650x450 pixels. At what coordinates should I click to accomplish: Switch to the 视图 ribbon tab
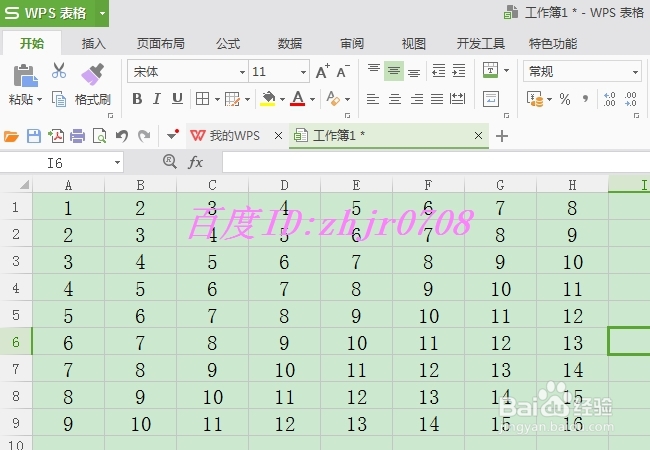pos(414,43)
